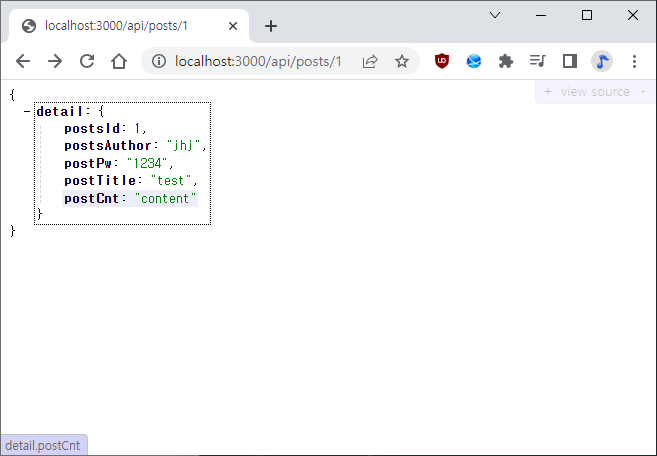Open the Extensions puzzle menu
The image size is (657, 456).
[x=506, y=61]
